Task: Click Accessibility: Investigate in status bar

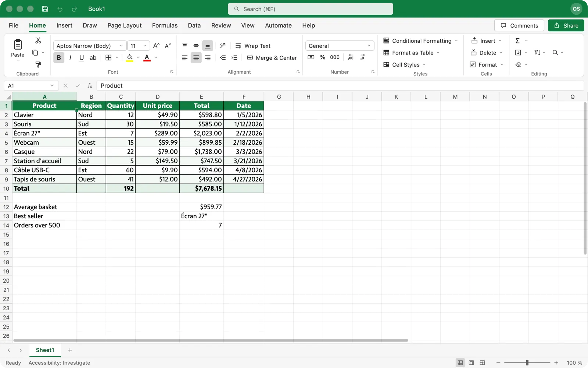Action: click(59, 363)
